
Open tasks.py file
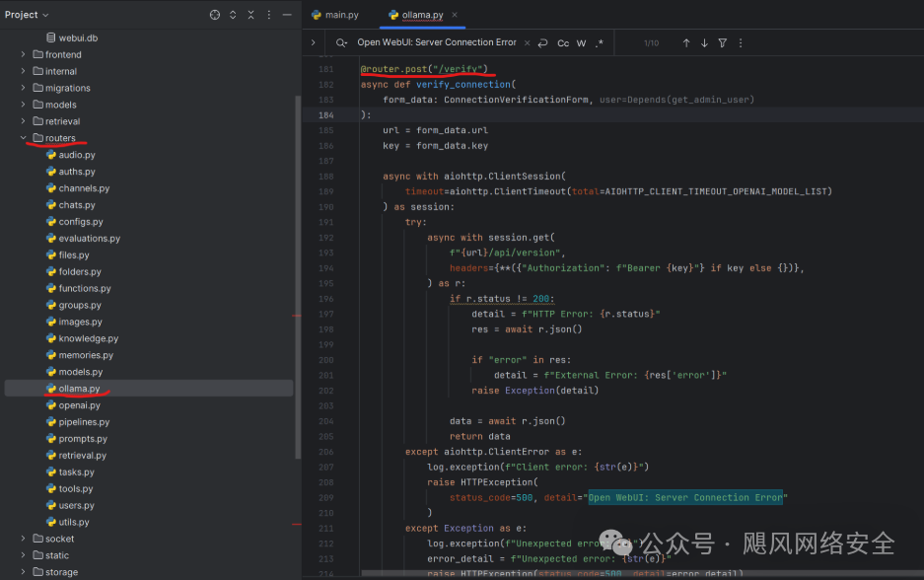tap(70, 472)
